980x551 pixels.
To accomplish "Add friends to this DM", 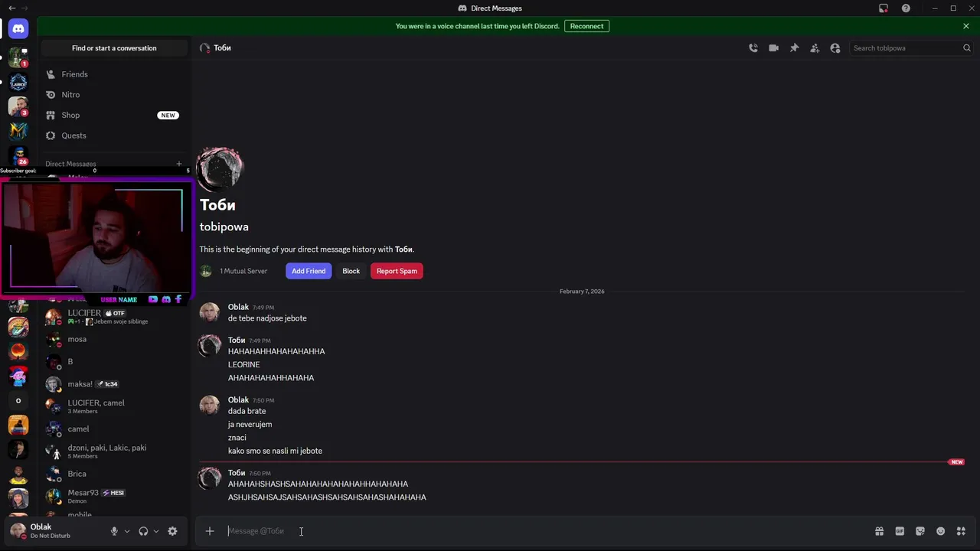I will [x=815, y=47].
